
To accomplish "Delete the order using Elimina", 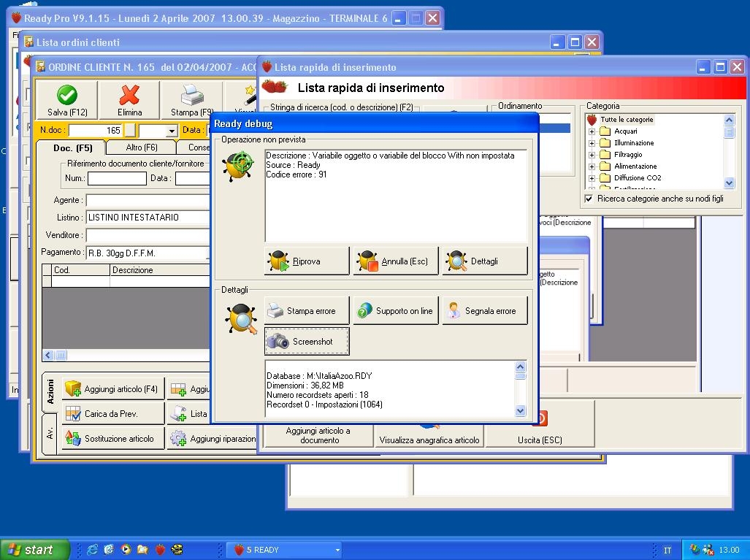I will pos(129,100).
